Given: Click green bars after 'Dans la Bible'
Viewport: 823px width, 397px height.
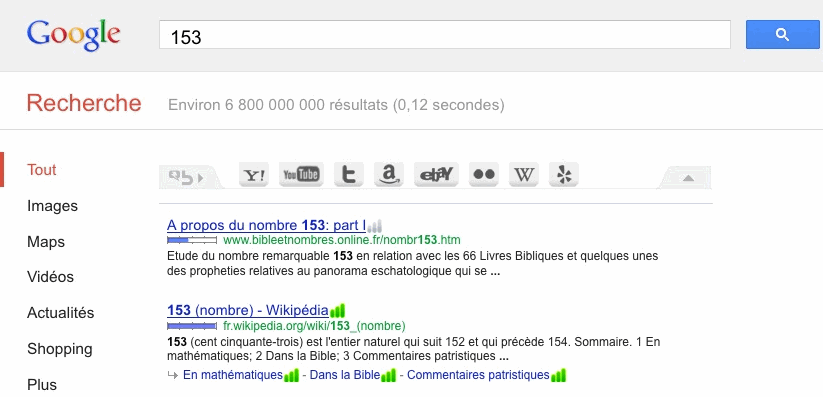Looking at the screenshot, I should coord(388,375).
